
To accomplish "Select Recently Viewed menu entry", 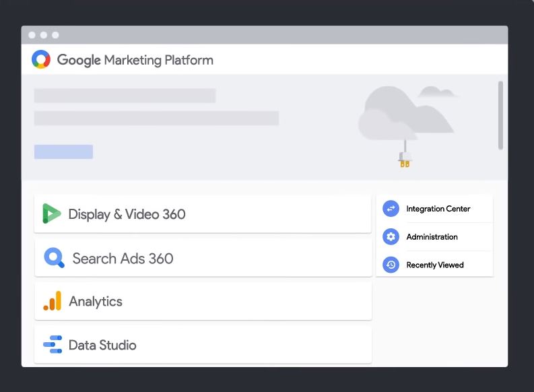I will pyautogui.click(x=434, y=265).
